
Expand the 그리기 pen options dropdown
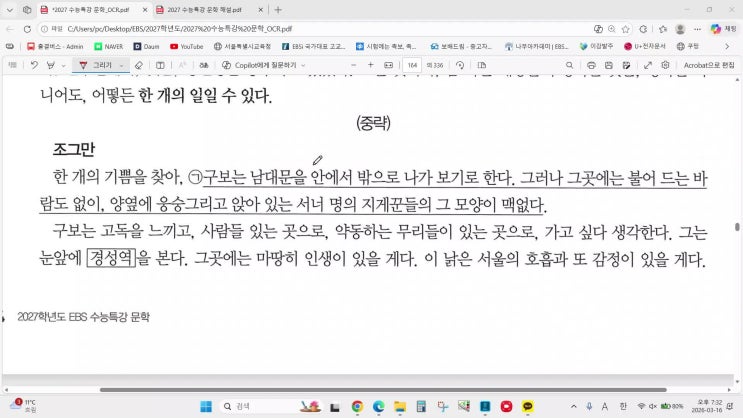(121, 65)
